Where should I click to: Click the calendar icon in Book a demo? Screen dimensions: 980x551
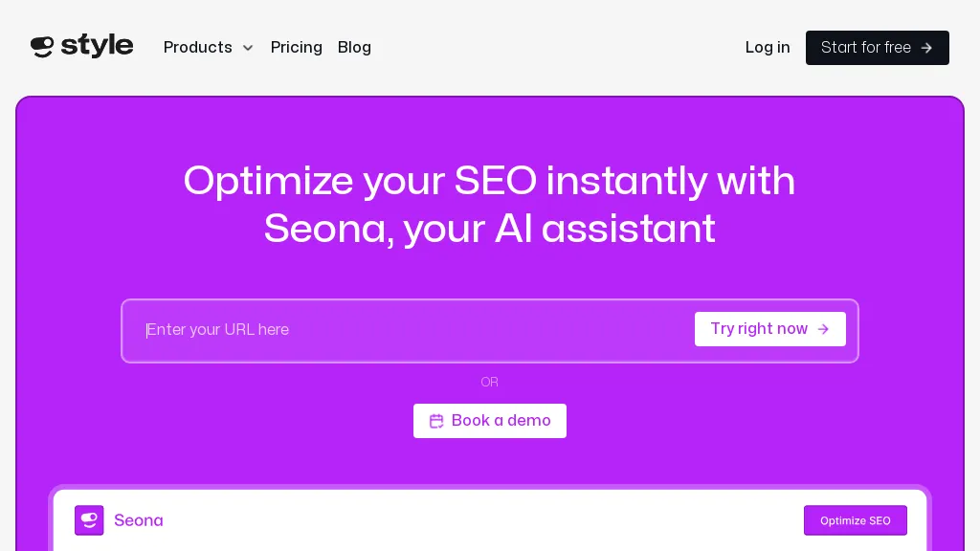pyautogui.click(x=436, y=421)
